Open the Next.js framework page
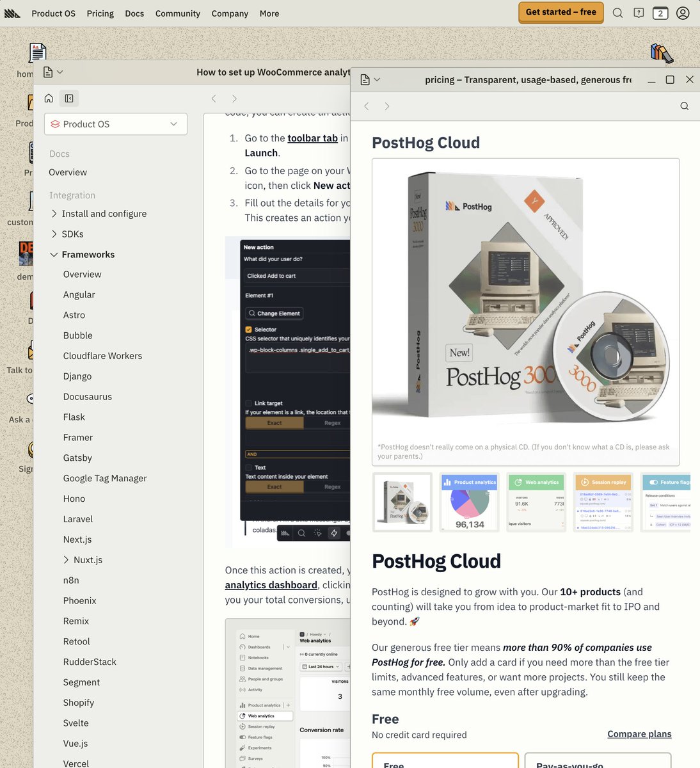Screen dimensions: 700x768 [x=77, y=540]
